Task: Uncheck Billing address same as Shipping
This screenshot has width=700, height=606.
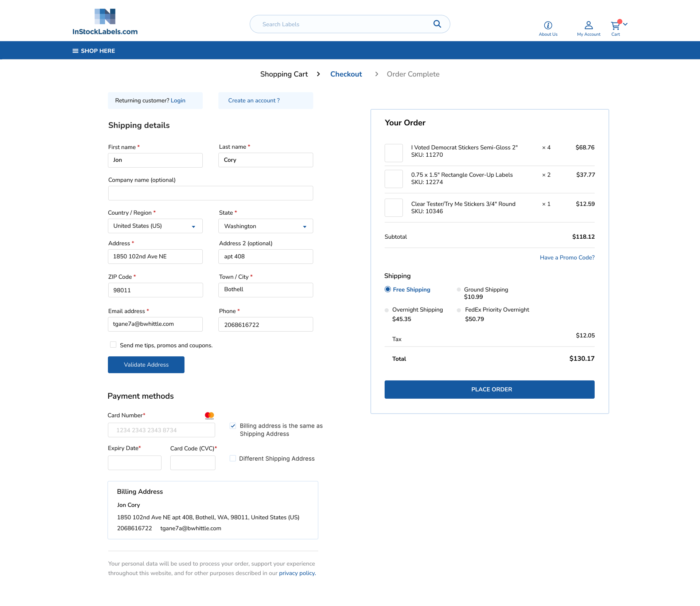Action: (233, 426)
